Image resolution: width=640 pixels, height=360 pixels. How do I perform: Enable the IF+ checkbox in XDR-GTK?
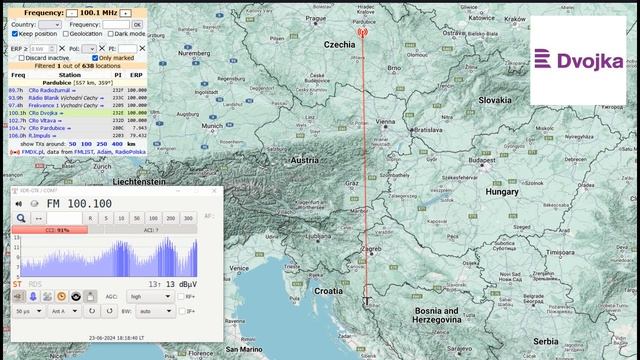point(182,311)
